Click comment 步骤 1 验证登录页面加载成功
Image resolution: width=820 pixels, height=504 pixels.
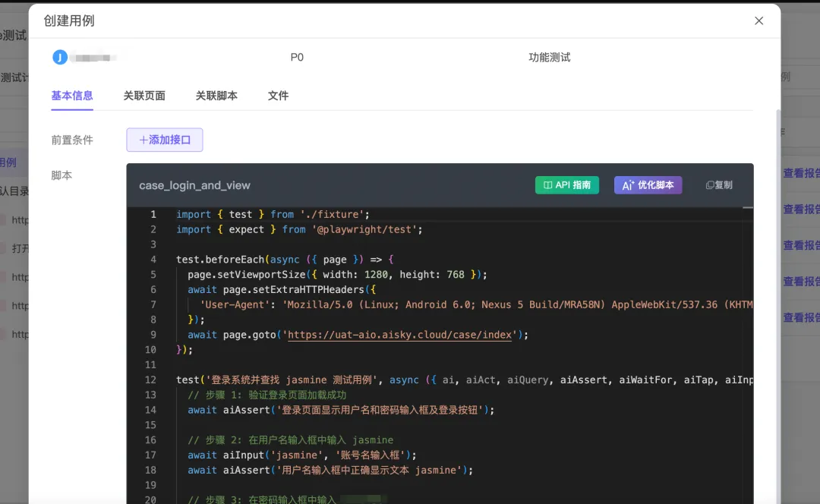pos(267,395)
